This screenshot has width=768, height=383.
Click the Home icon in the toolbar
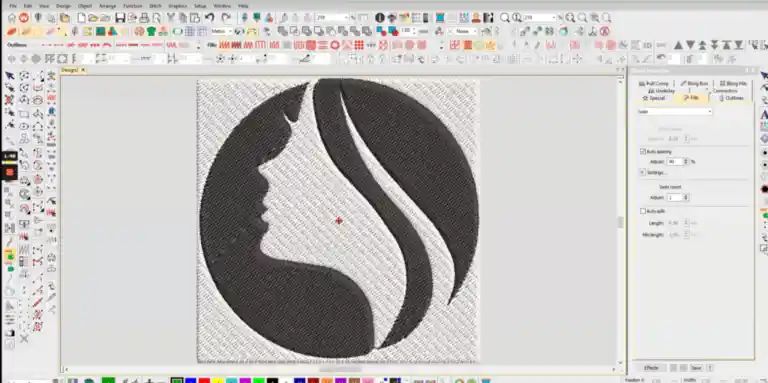[12, 18]
